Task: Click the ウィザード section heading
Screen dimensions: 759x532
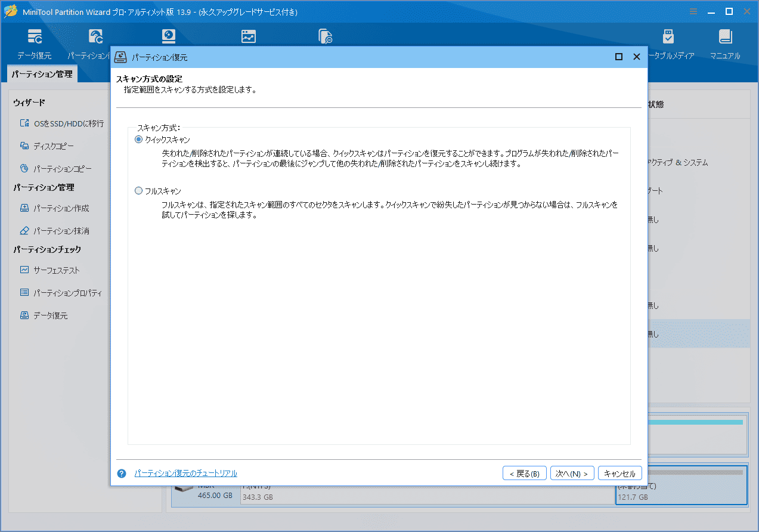Action: coord(29,103)
